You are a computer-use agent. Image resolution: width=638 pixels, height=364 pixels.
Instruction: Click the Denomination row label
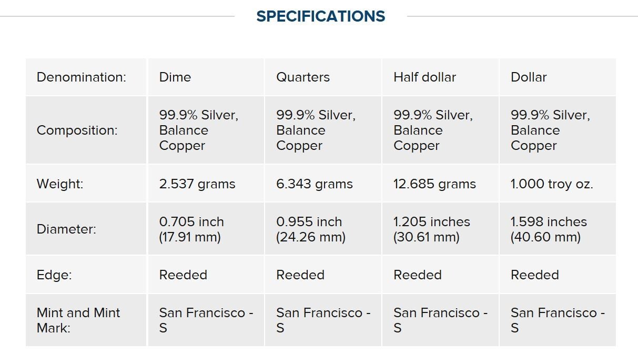[x=81, y=77]
